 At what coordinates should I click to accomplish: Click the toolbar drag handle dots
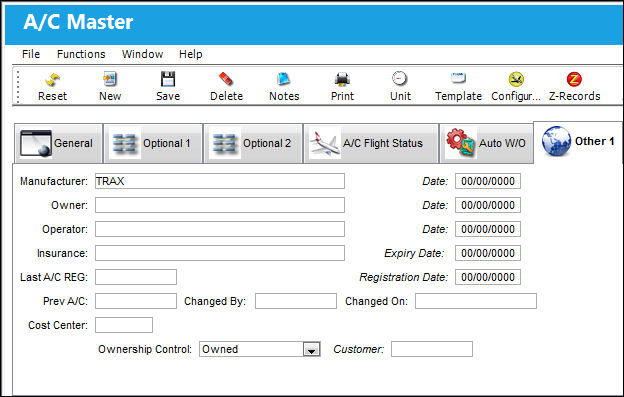[x=18, y=87]
